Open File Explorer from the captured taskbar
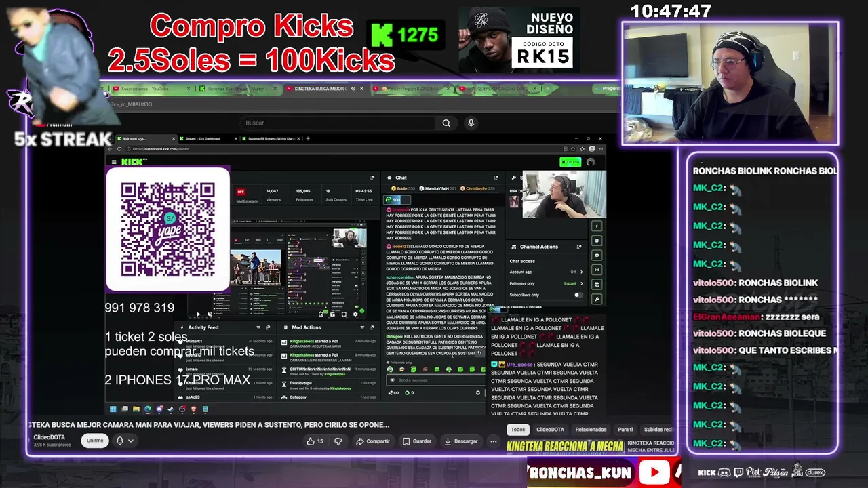The image size is (868, 488). point(136,409)
